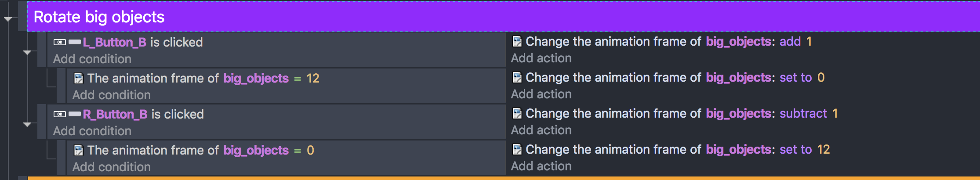Select the Rotate big objects group title
The image size is (980, 180).
(99, 17)
